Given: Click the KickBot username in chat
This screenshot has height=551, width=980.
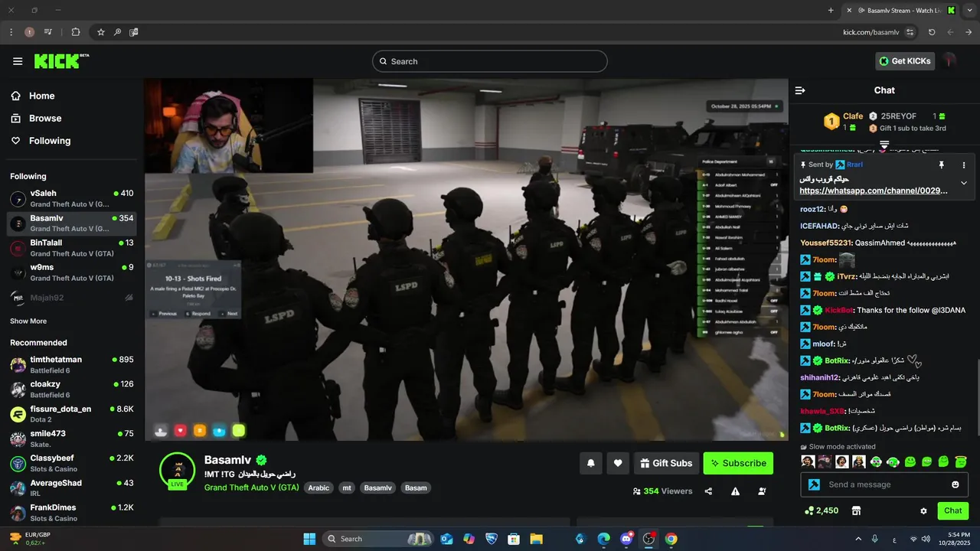Looking at the screenshot, I should (839, 310).
